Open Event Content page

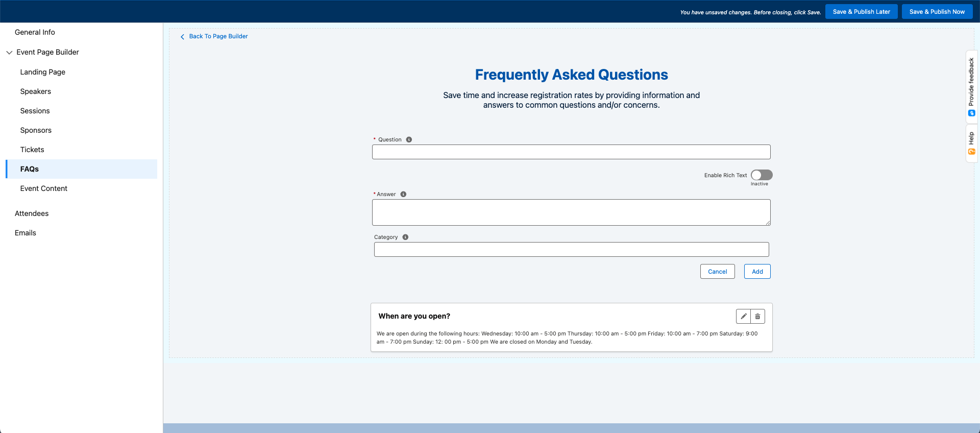coord(44,188)
